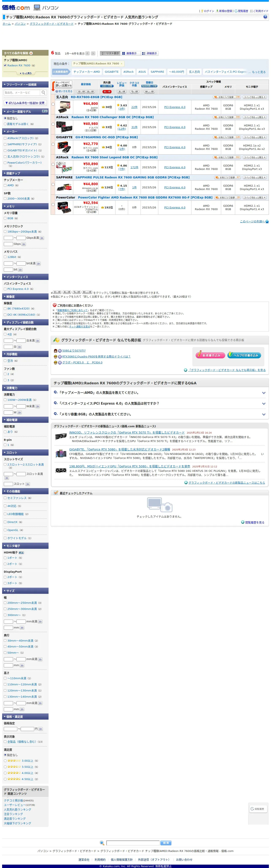Viewport: 271px width, 868px height.
Task: Click the ログイン link in header
Action: click(x=209, y=11)
